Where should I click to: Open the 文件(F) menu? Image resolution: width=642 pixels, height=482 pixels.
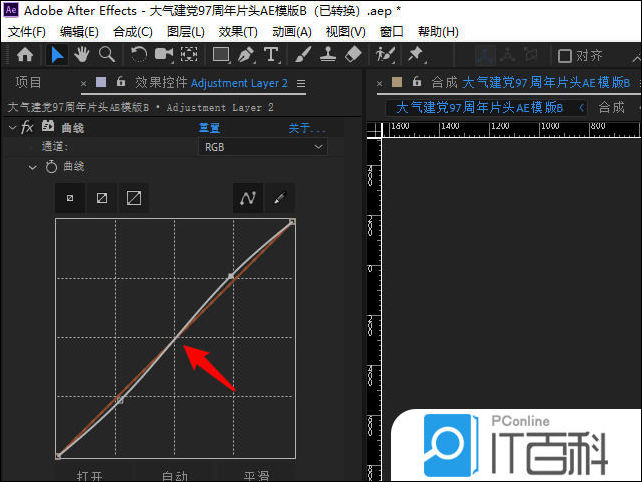pos(27,32)
